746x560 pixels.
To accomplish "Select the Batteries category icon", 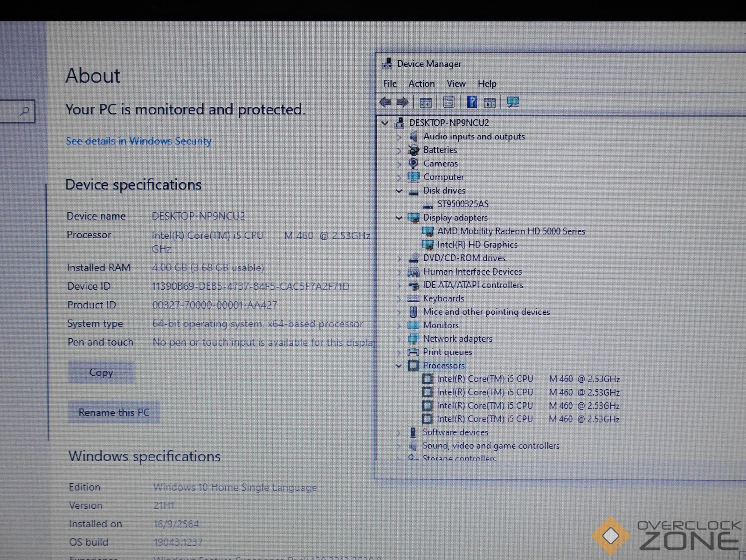I will pyautogui.click(x=413, y=150).
